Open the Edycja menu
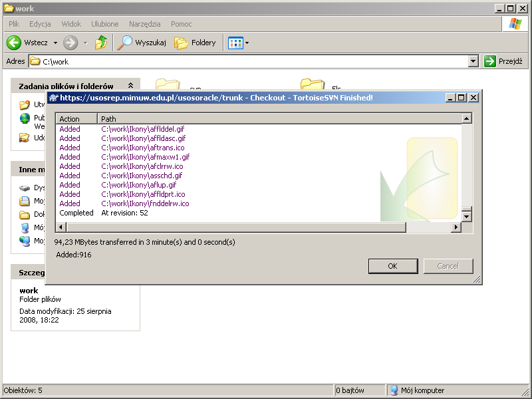This screenshot has width=532, height=399. (x=40, y=24)
